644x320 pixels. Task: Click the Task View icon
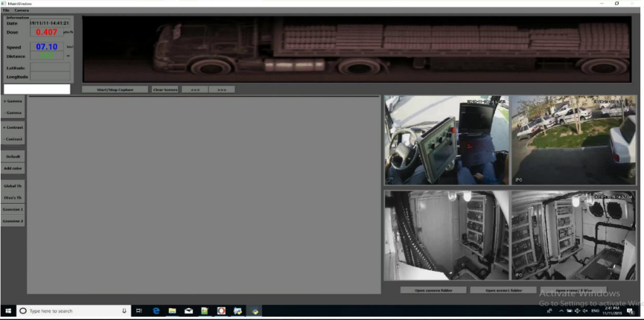point(139,311)
